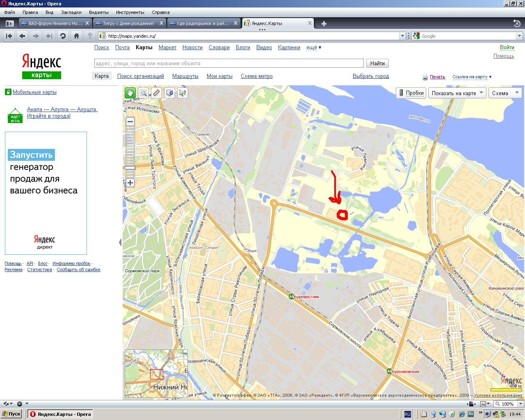
Task: Click the RU language indicator
Action: click(x=407, y=414)
